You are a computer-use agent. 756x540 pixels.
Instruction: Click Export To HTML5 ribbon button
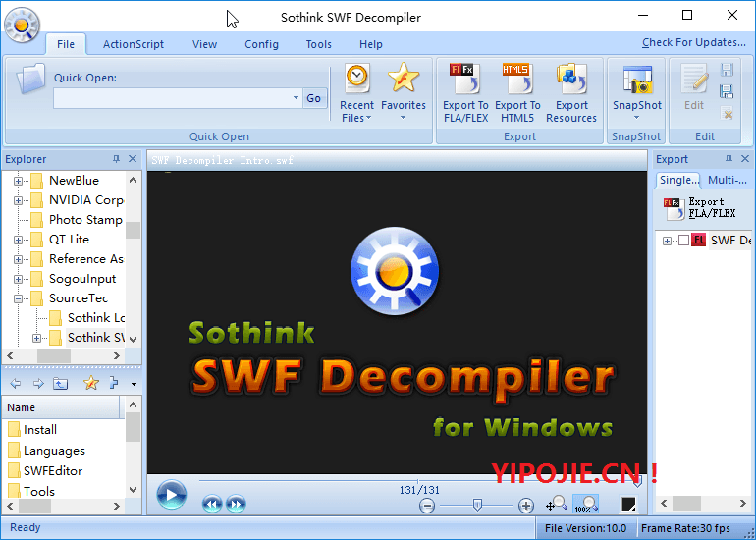point(517,92)
